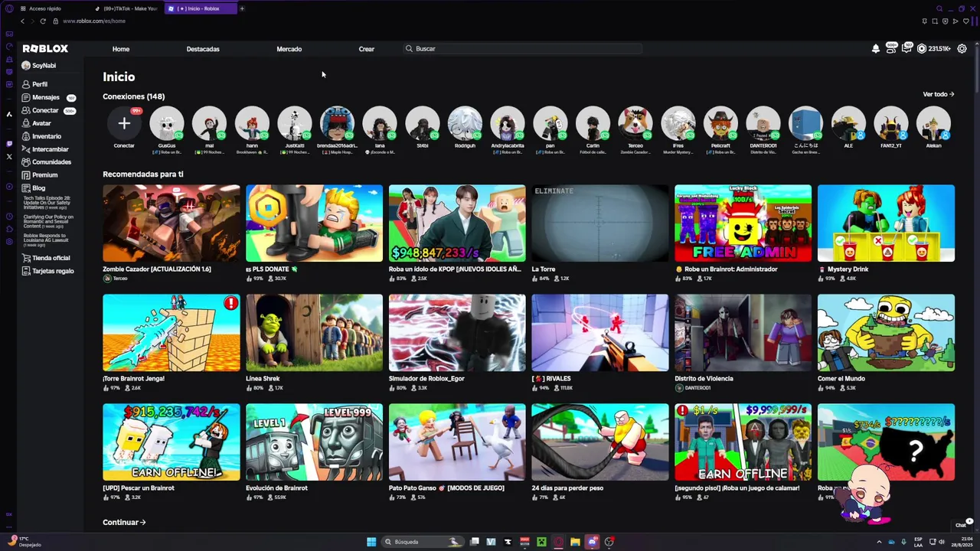Click the Buscar search field
980x551 pixels.
click(523, 48)
